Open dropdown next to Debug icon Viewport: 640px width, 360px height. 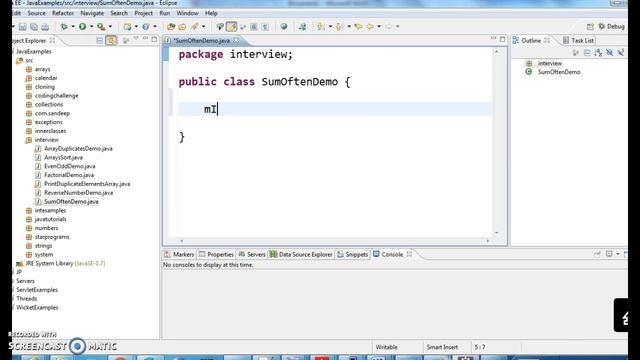pyautogui.click(x=73, y=27)
